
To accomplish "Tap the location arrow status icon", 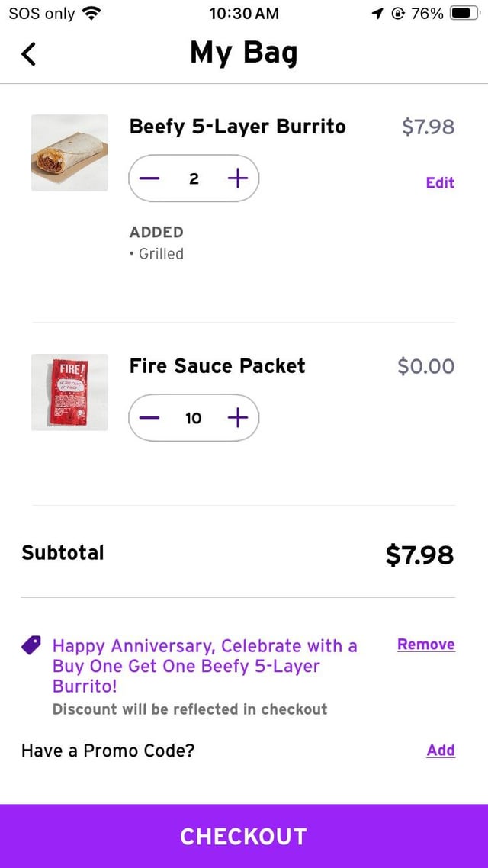I will [377, 14].
